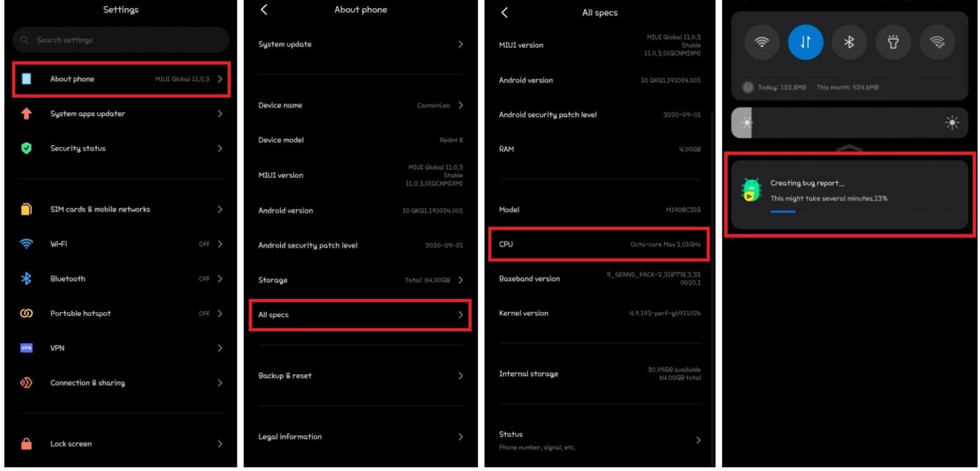Viewport: 980px width, 471px height.
Task: Toggle the flashlight quick setting
Action: pos(893,42)
